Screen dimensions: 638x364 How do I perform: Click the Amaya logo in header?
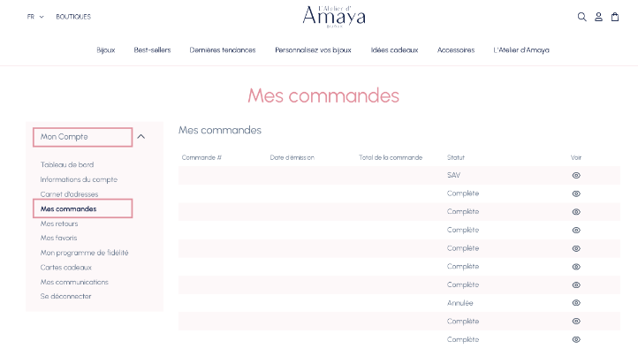point(333,16)
